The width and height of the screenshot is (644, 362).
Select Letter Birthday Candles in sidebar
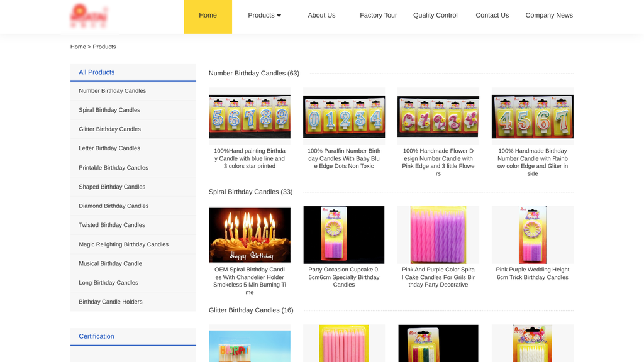[x=109, y=148]
